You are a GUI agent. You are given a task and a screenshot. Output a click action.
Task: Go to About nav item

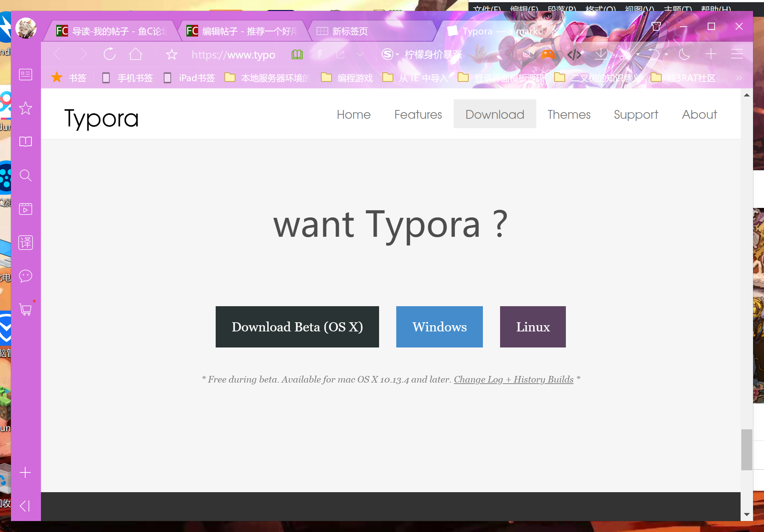tap(699, 114)
